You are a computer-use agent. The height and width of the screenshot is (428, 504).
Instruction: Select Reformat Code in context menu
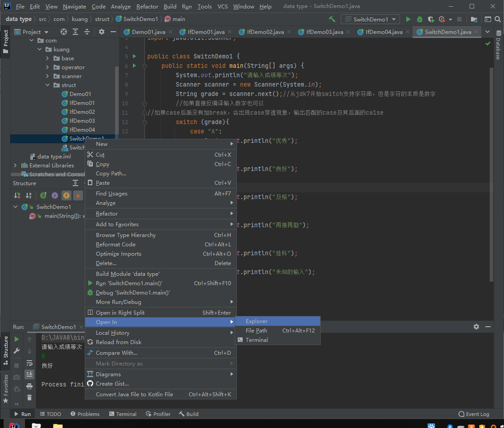coord(161,245)
